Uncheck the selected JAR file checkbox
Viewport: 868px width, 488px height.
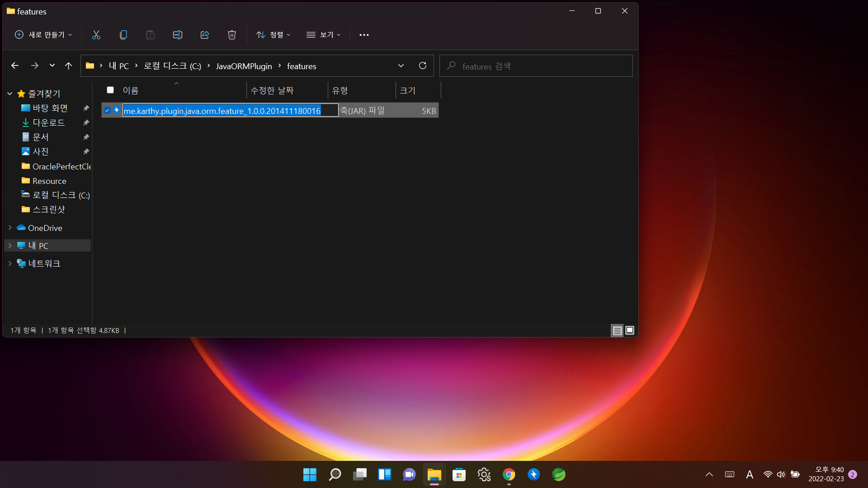coord(107,110)
